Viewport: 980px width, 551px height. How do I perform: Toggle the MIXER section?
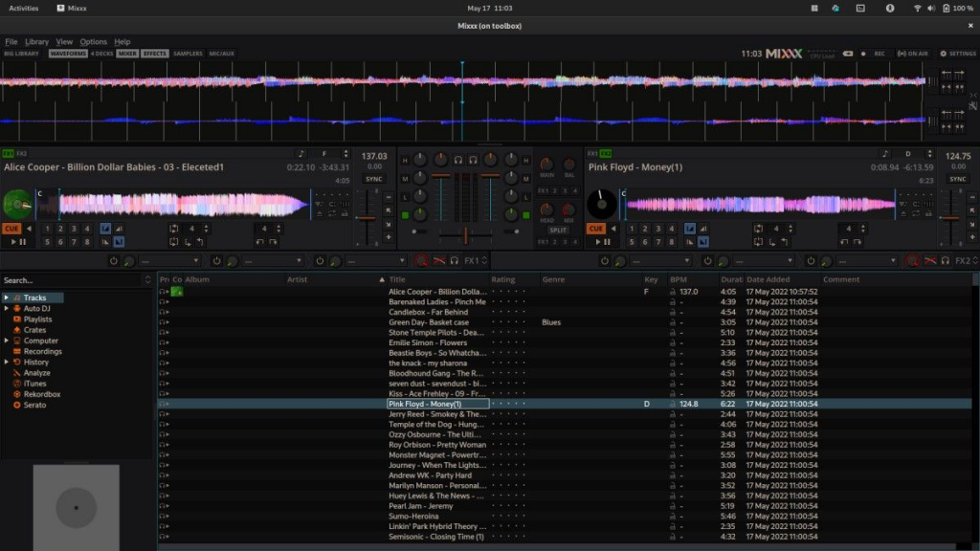(127, 54)
